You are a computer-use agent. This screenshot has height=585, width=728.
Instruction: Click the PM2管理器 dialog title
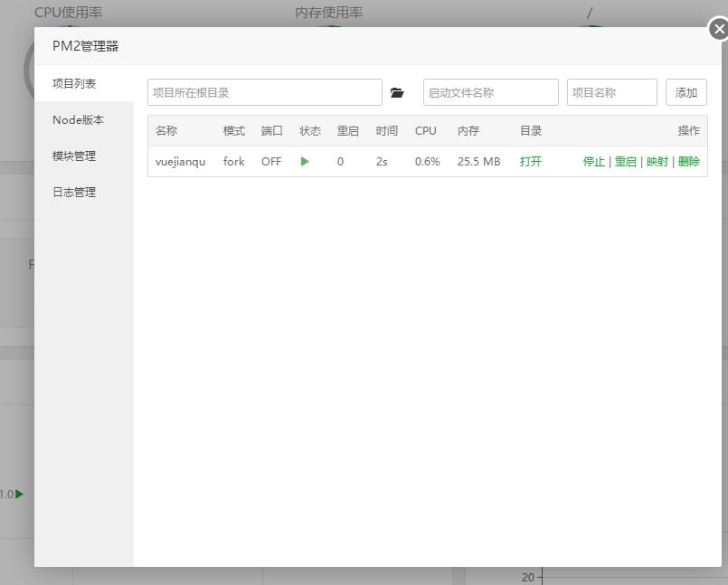click(85, 46)
